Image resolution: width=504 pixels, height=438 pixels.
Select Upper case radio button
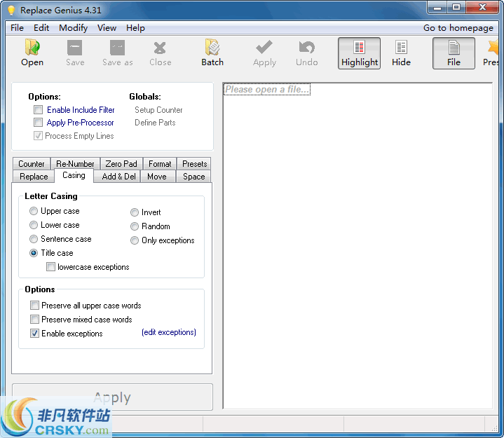click(x=34, y=211)
